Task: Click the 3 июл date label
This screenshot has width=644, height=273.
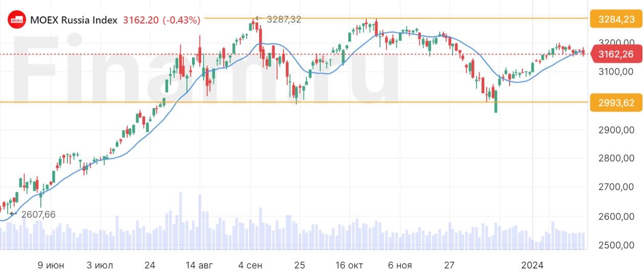Action: tap(99, 265)
